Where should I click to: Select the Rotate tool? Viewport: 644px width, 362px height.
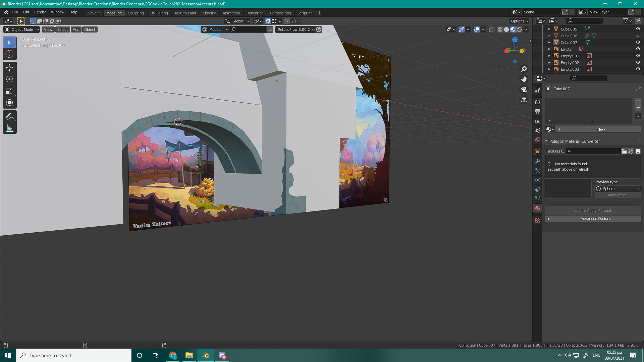click(9, 79)
